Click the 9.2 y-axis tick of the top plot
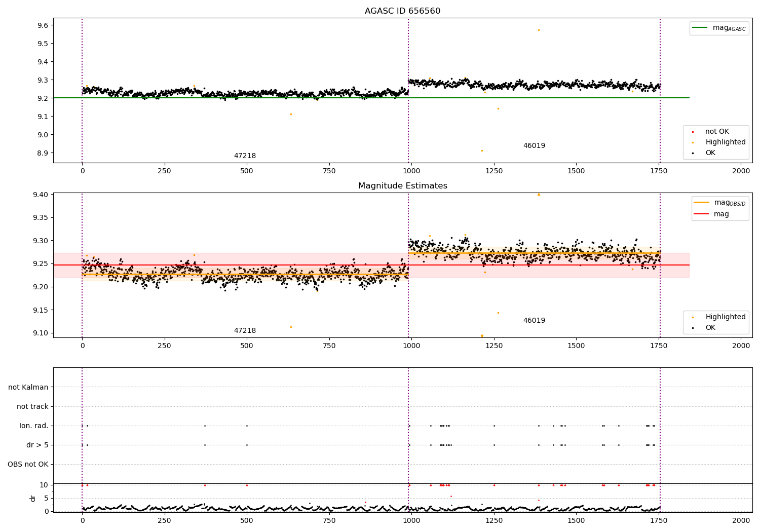 [43, 98]
